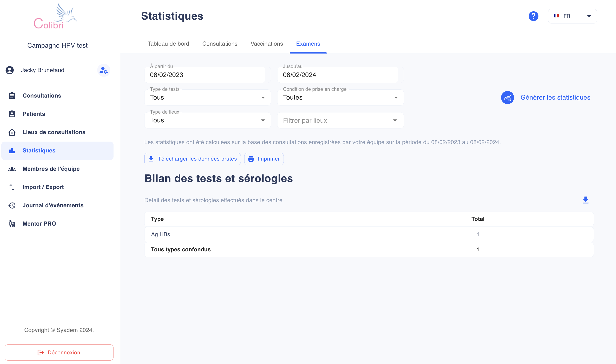Viewport: 616px width, 364px height.
Task: Open the Type de lieux dropdown
Action: pyautogui.click(x=208, y=120)
